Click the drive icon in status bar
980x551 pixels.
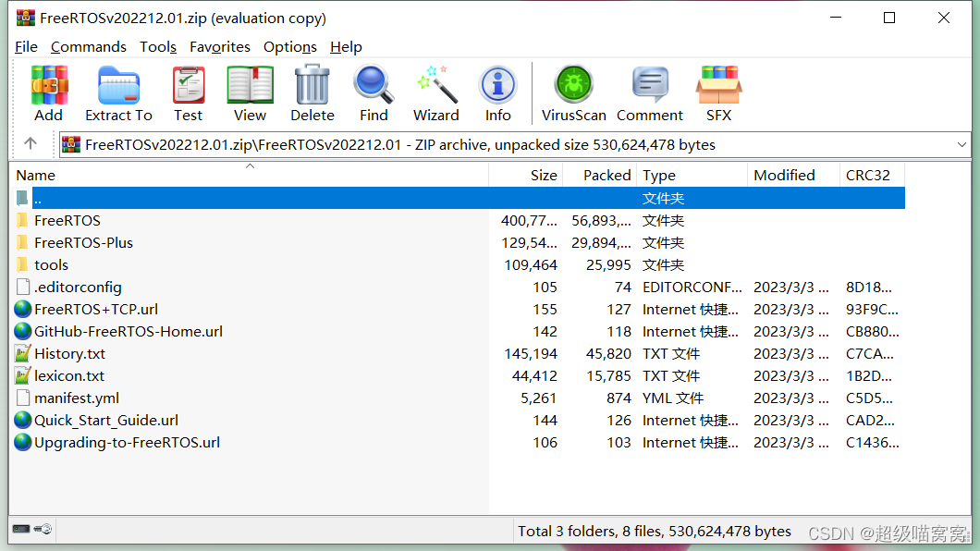pyautogui.click(x=21, y=529)
